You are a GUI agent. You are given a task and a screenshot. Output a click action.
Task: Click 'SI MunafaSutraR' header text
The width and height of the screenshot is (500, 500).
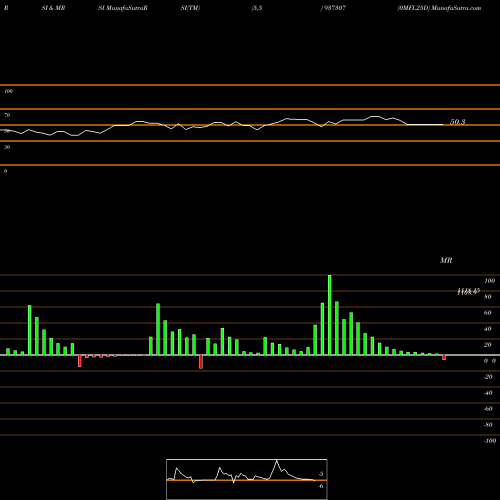click(123, 8)
